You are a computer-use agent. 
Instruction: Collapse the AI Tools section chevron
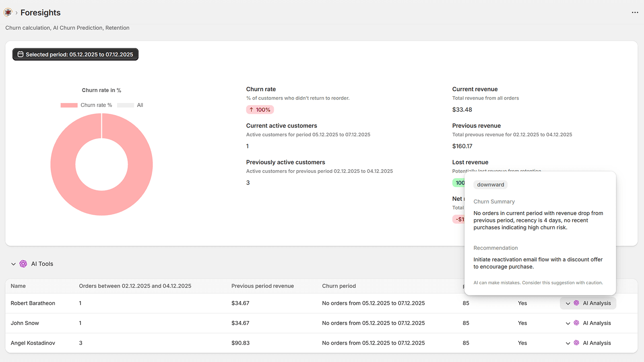click(13, 264)
